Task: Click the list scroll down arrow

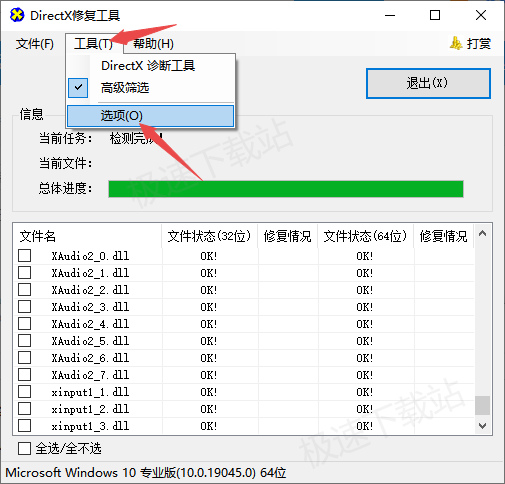Action: (482, 426)
